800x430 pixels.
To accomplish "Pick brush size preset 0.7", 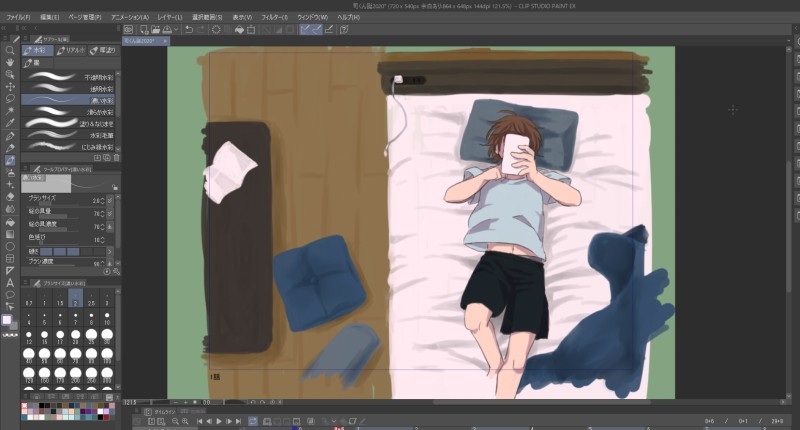I will (29, 298).
